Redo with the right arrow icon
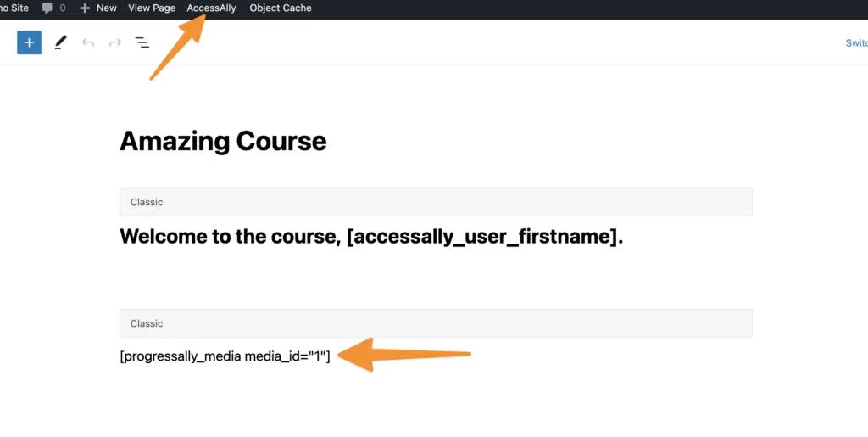 [x=115, y=42]
